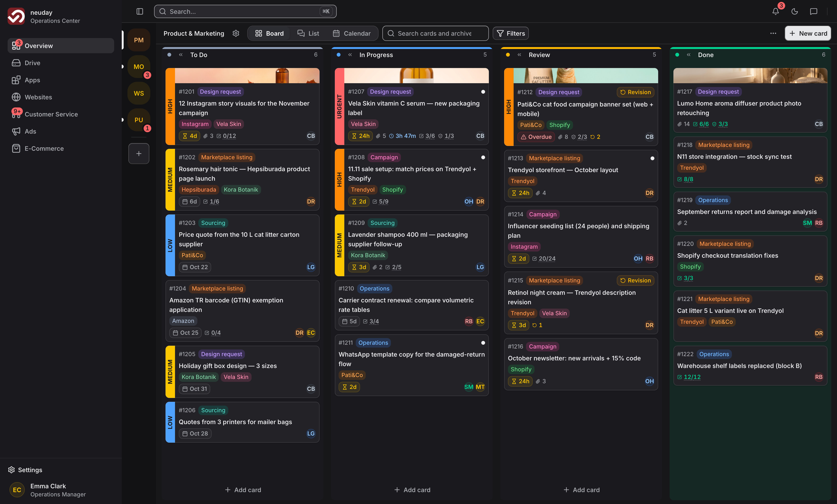Open the chat messages icon

pyautogui.click(x=813, y=12)
